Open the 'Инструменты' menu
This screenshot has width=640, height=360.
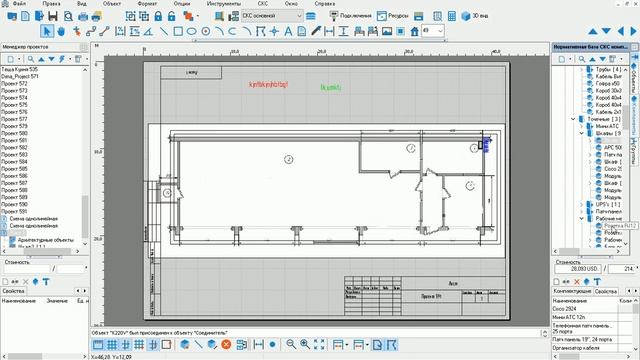coord(224,4)
